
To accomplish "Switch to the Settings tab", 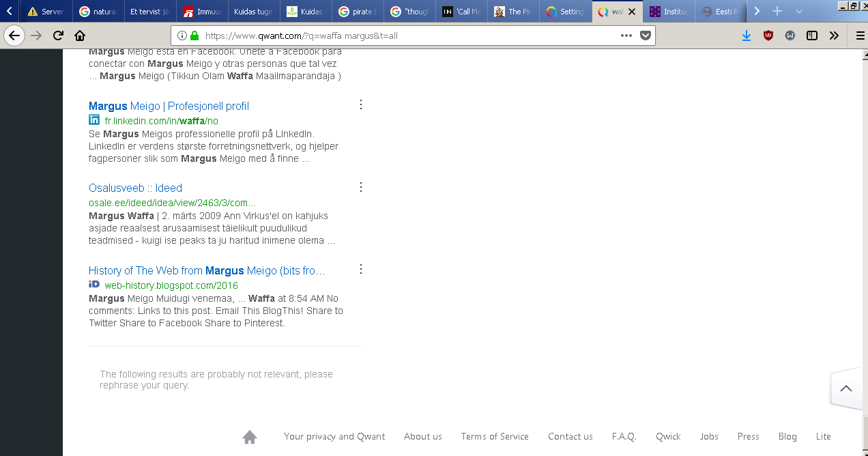I will pyautogui.click(x=564, y=12).
